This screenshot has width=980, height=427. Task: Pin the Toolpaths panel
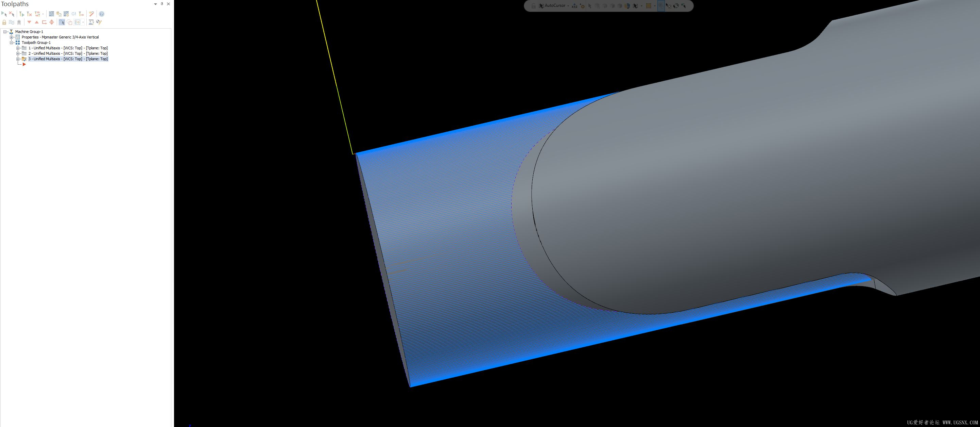pos(162,4)
